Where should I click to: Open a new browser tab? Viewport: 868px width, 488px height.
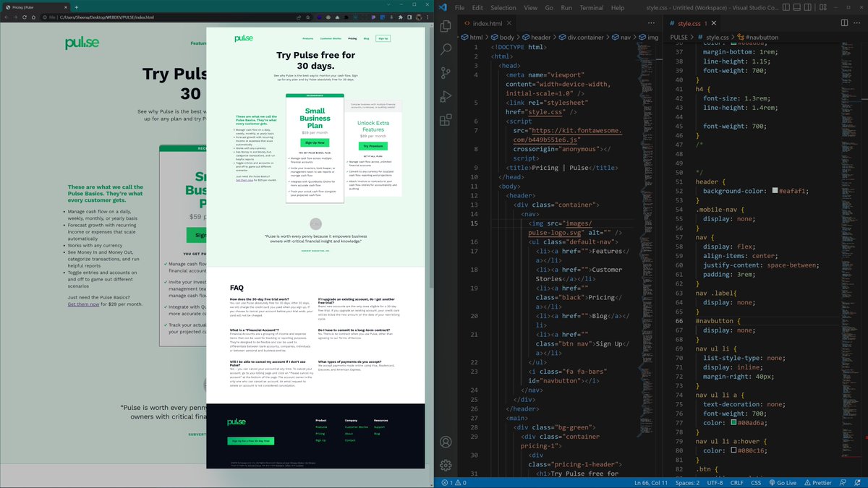pos(75,6)
